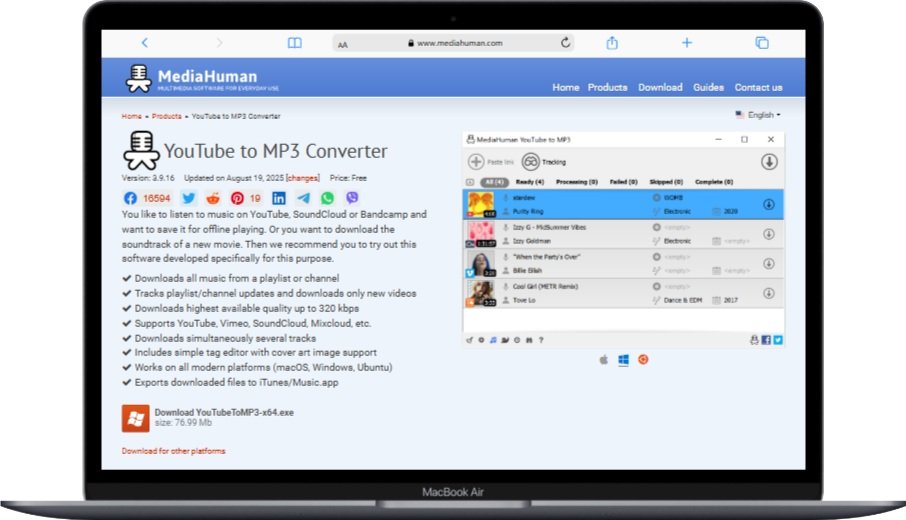
Task: Show all Safari tabs overview icon
Action: [762, 43]
